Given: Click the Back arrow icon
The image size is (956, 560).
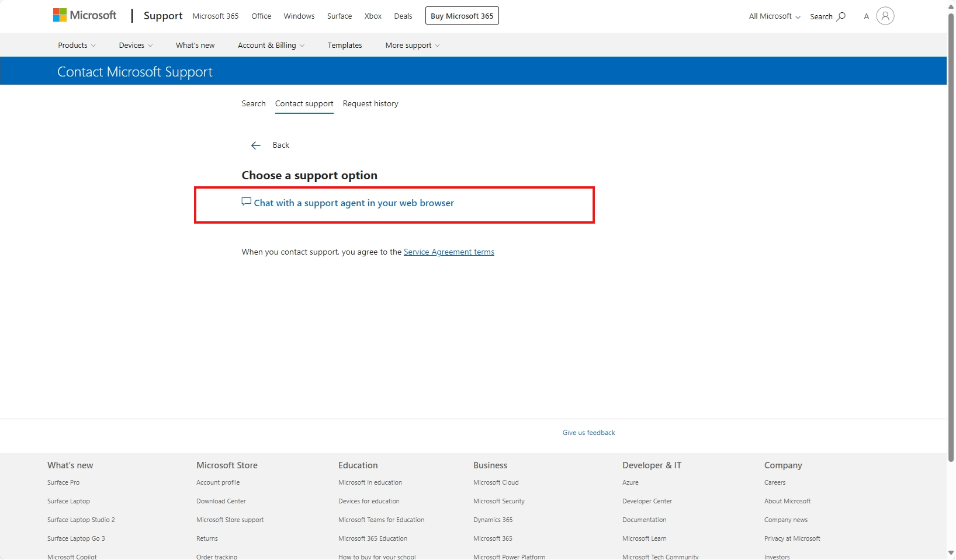Looking at the screenshot, I should tap(255, 145).
